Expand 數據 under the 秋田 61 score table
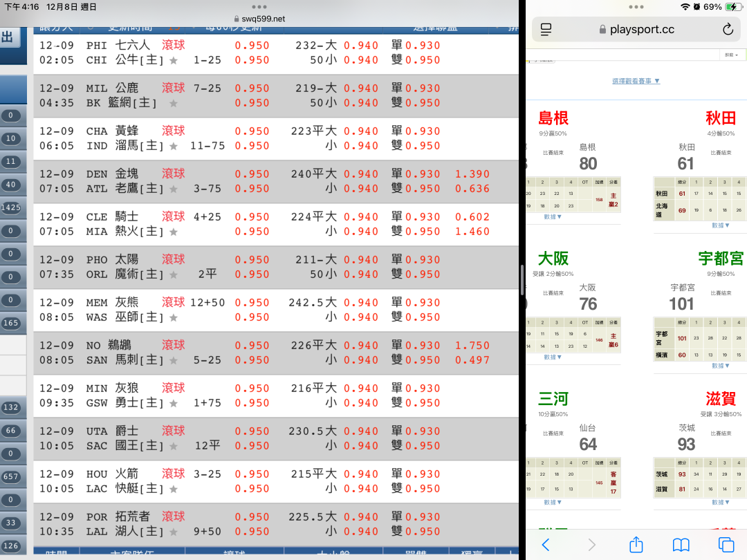Image resolution: width=747 pixels, height=560 pixels. (720, 225)
